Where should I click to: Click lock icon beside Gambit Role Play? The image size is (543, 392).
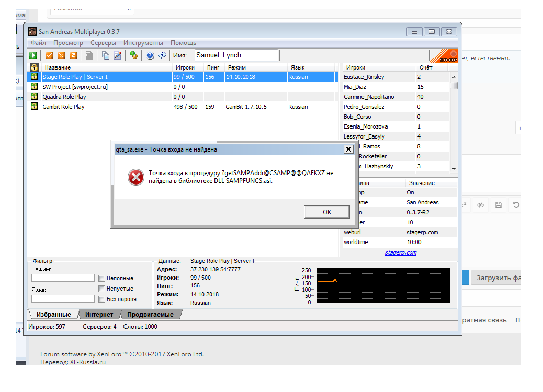coord(35,107)
